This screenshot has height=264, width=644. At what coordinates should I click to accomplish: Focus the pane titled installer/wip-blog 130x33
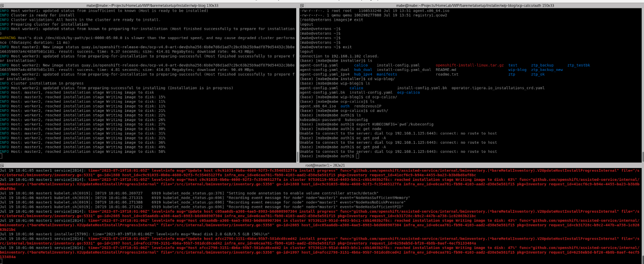point(153,6)
